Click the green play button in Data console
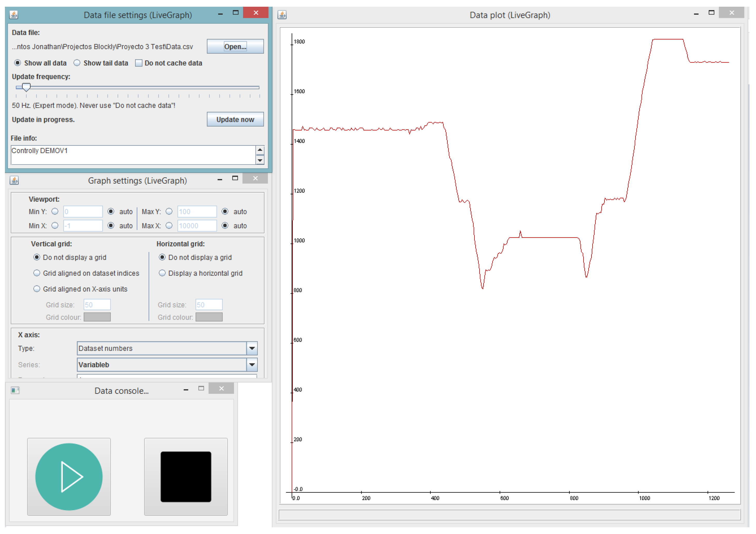Image resolution: width=756 pixels, height=534 pixels. click(69, 476)
